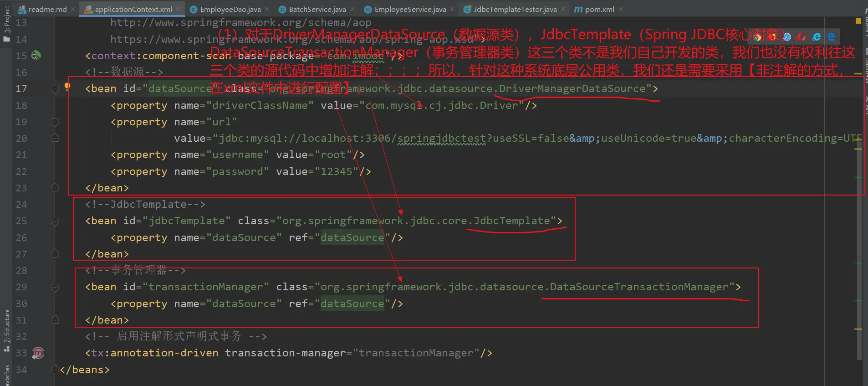Switch to the BatchService.java tab
Screen dimensions: 868x386
click(317, 9)
